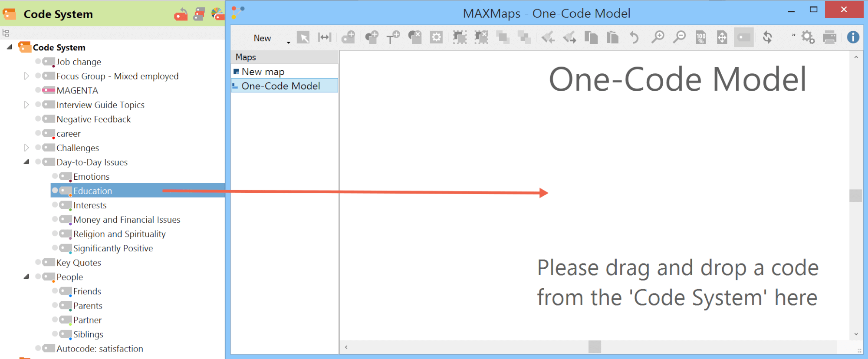Viewport: 868px width, 359px height.
Task: Collapse the Code System root node
Action: point(9,46)
